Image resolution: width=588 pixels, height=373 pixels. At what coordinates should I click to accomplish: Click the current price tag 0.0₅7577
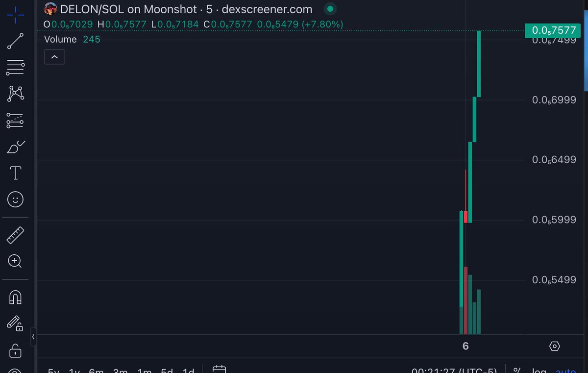pos(554,30)
